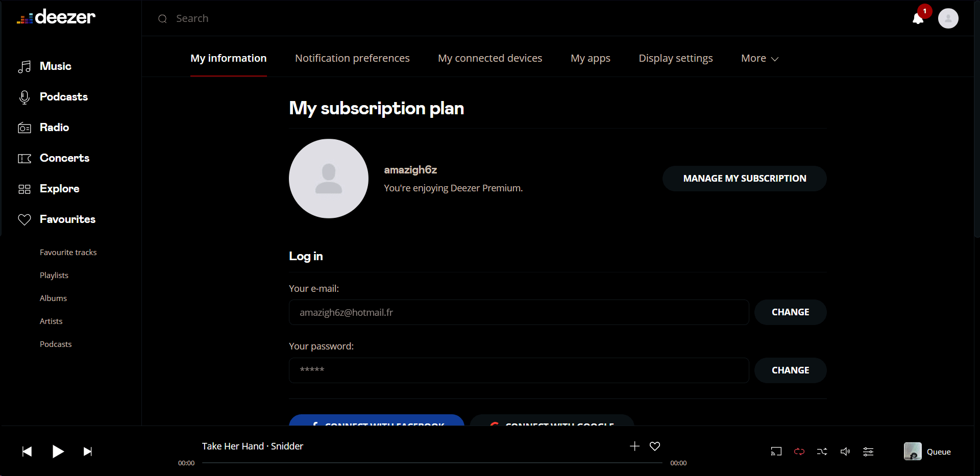Open Concerts via ticket icon
Screen dimensions: 980x476
(24, 158)
